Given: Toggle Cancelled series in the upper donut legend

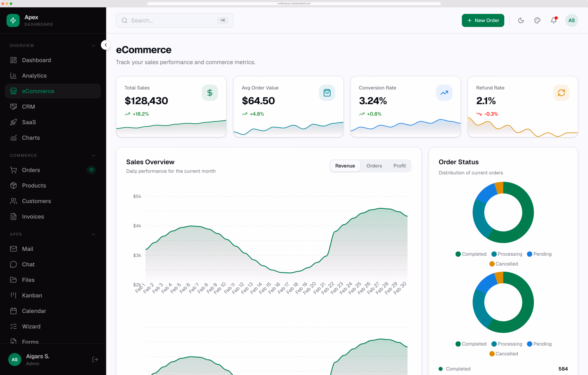Looking at the screenshot, I should pos(503,264).
